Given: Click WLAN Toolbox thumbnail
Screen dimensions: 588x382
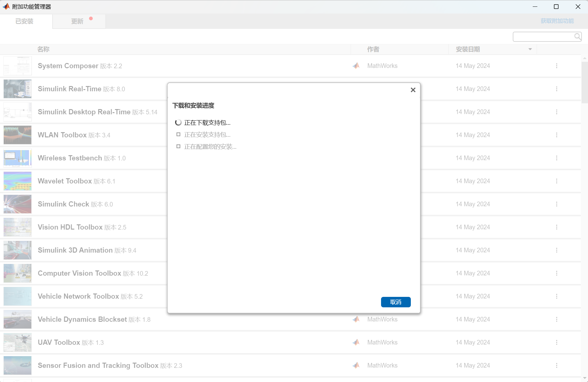Looking at the screenshot, I should (x=18, y=135).
